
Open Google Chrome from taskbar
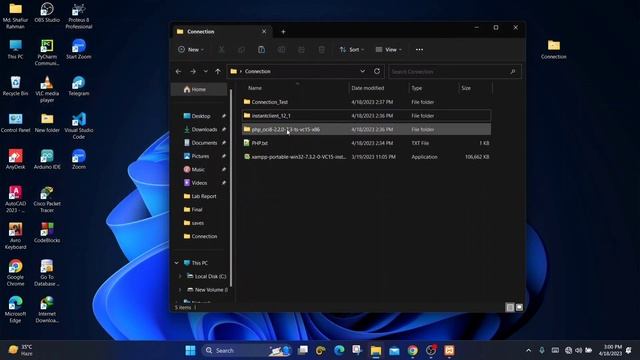(x=413, y=350)
